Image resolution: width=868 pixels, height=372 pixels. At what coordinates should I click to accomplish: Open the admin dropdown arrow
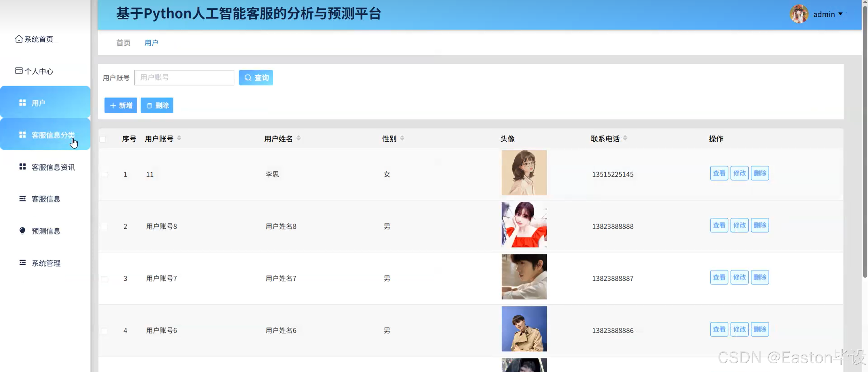(x=840, y=14)
